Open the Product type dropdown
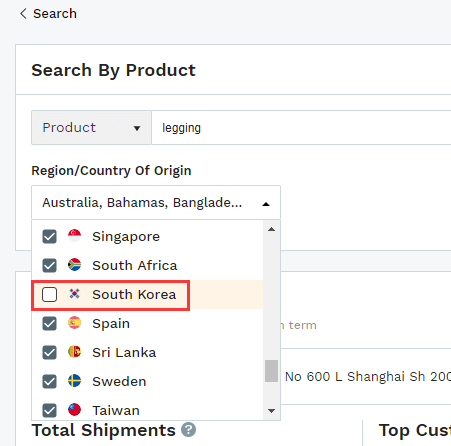The image size is (451, 446). (x=91, y=128)
